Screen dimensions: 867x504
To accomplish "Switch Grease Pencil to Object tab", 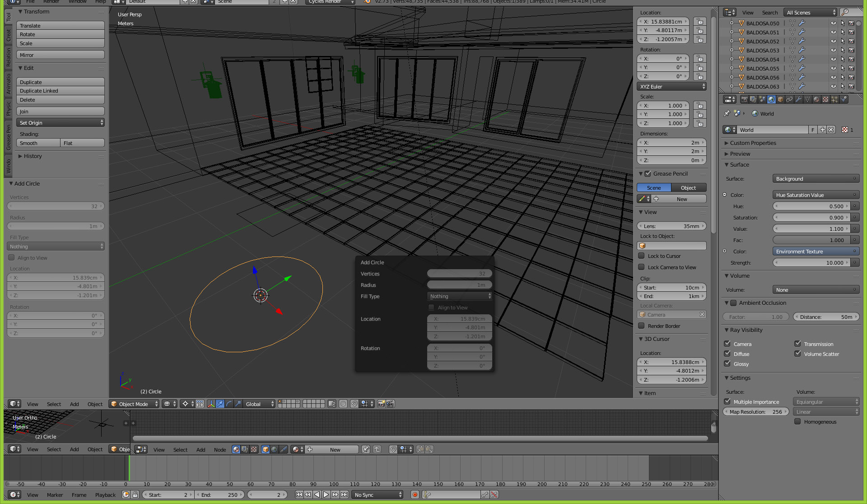I will pyautogui.click(x=688, y=188).
